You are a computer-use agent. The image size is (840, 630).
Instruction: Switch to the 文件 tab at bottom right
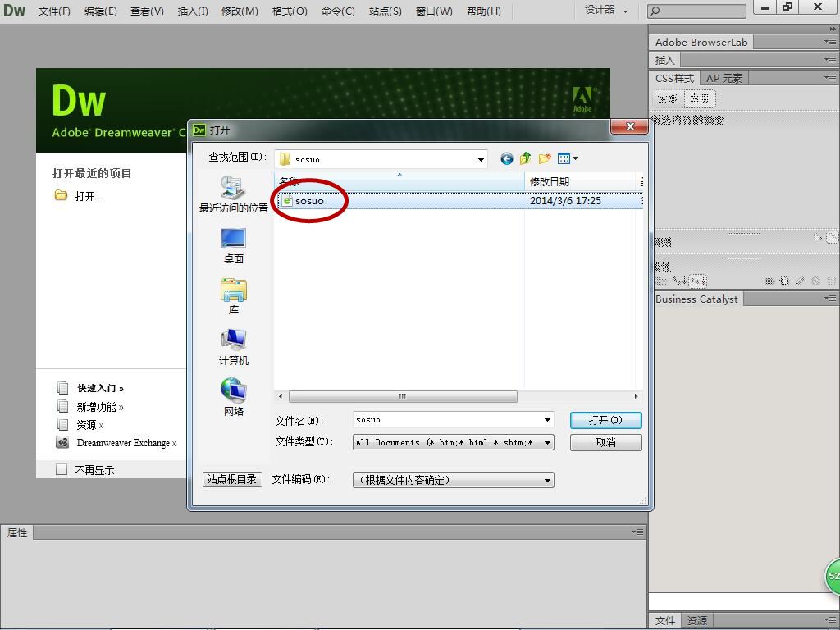coord(664,620)
